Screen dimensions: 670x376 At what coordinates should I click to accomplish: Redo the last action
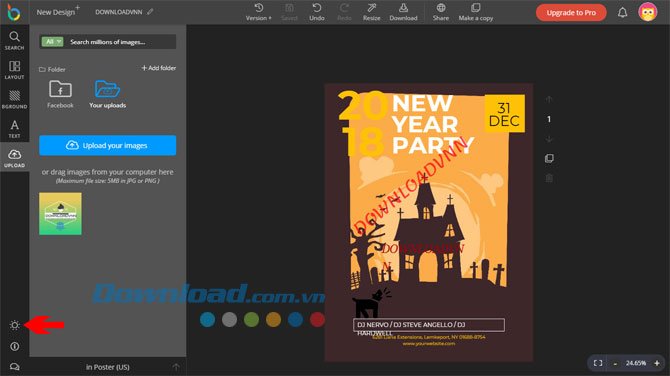click(x=344, y=12)
